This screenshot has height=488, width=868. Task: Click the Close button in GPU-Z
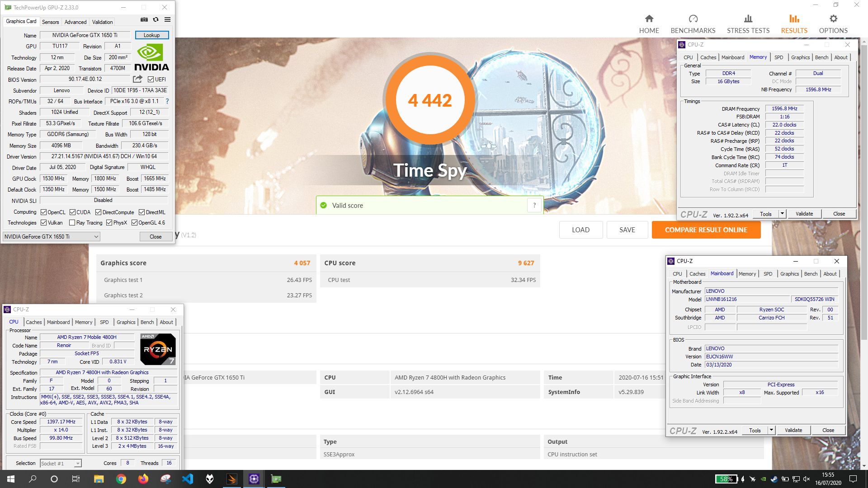click(156, 236)
